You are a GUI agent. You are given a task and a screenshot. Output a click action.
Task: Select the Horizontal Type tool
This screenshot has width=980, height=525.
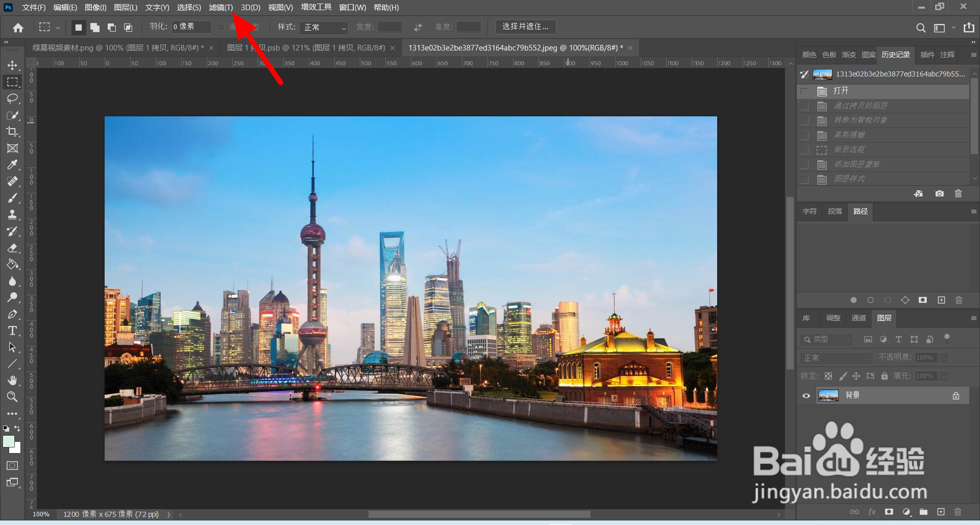[13, 331]
